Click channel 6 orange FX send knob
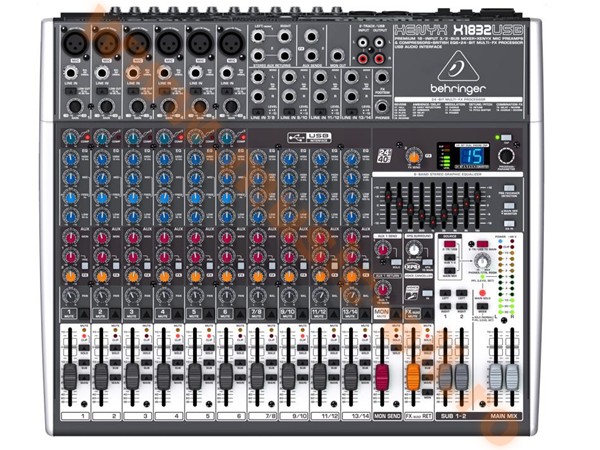Image resolution: width=600 pixels, height=450 pixels. 227,276
